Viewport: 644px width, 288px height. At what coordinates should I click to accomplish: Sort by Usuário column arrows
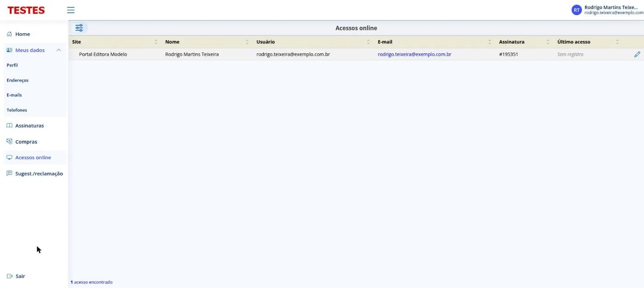368,42
